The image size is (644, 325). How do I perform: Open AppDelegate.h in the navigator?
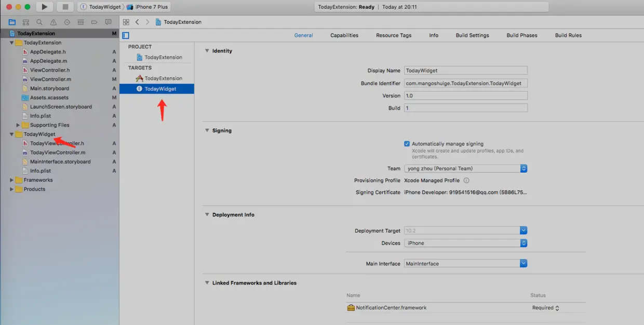click(48, 52)
